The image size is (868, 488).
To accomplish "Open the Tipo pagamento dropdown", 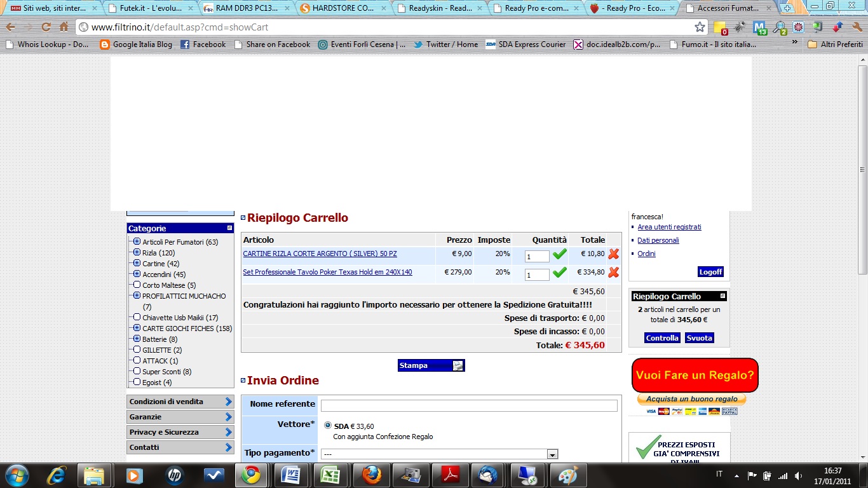I will pyautogui.click(x=439, y=454).
